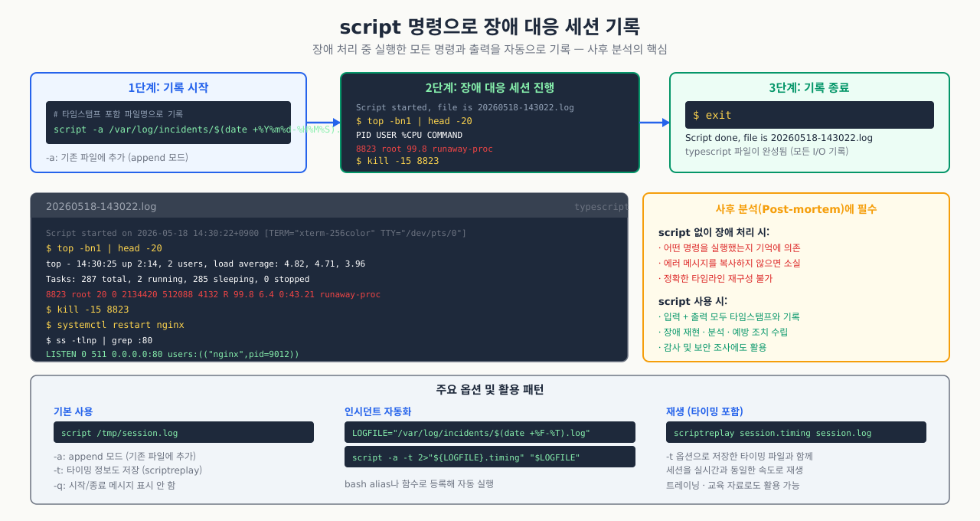The image size is (980, 521).
Task: Click '-t 옵션으로 저장한 타이밍 파일과 함께'
Action: click(x=738, y=456)
